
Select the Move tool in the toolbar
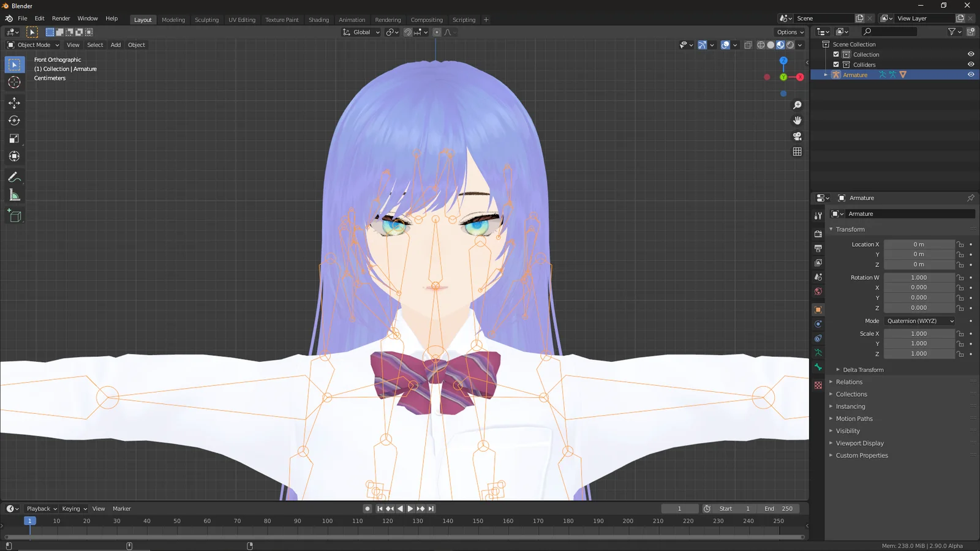pos(14,103)
